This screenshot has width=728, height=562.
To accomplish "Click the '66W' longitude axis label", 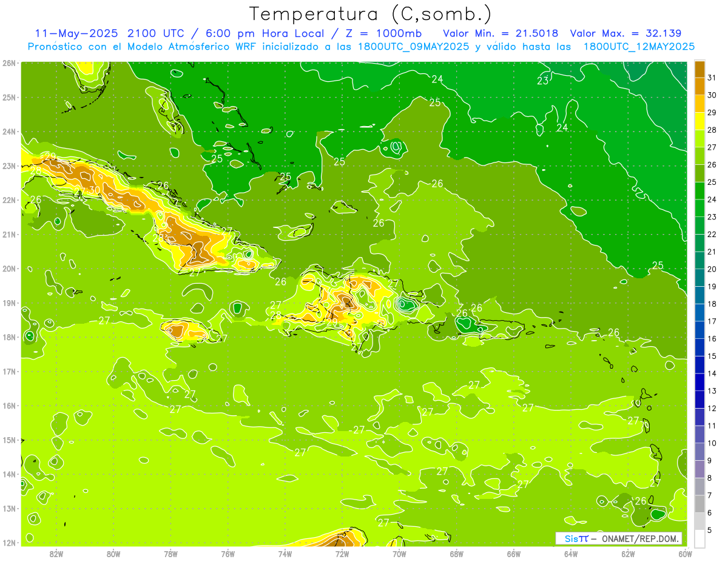I will click(x=514, y=554).
